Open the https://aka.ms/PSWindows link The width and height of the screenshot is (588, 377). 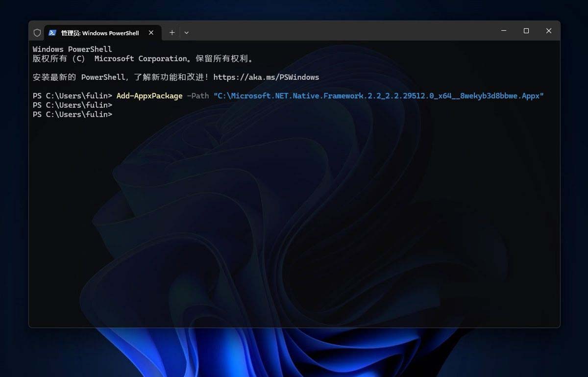click(x=266, y=77)
